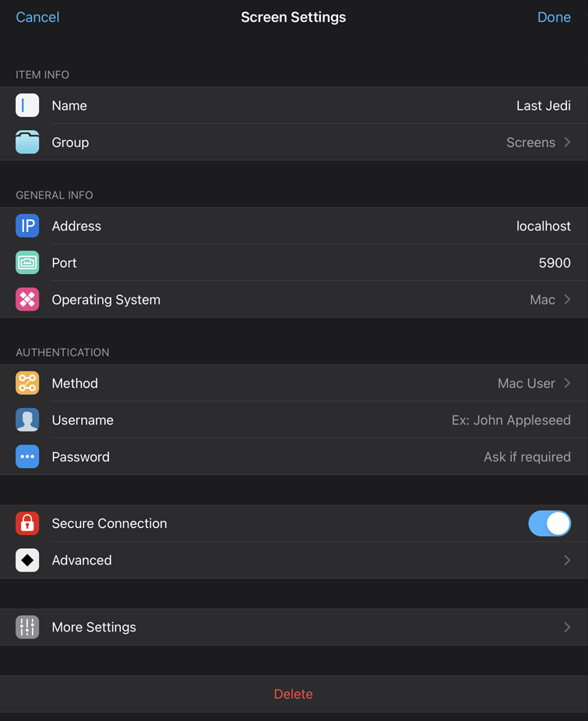
Task: Open Operating System chevron beside Mac
Action: coord(567,299)
